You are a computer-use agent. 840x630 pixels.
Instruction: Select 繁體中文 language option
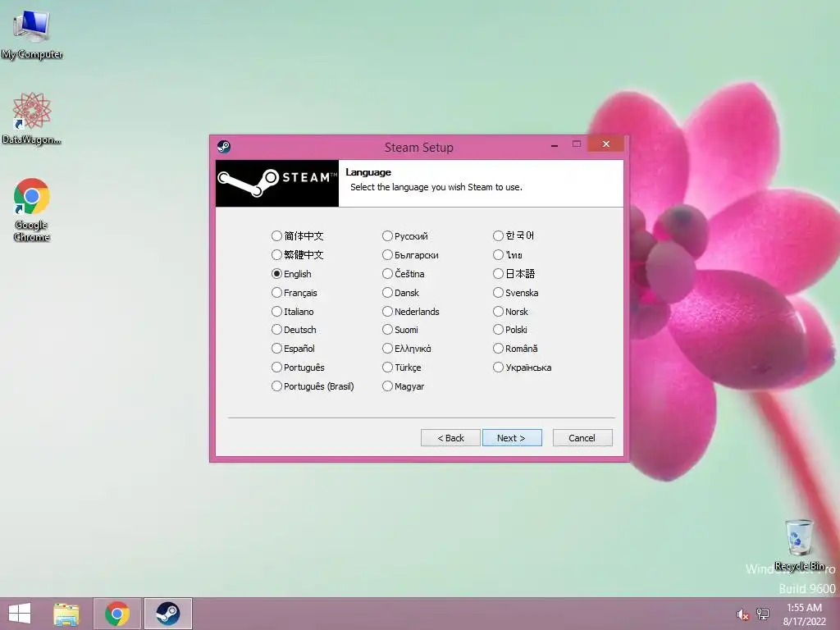click(297, 254)
